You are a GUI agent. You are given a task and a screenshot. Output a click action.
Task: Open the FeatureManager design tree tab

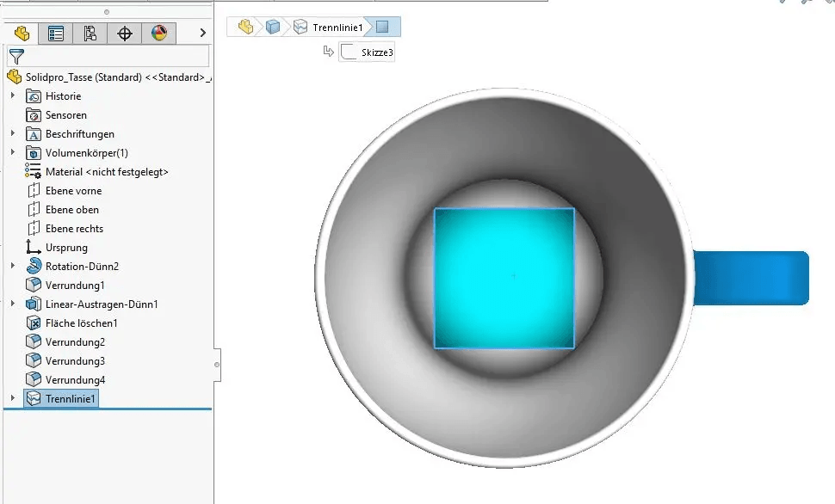pyautogui.click(x=22, y=34)
